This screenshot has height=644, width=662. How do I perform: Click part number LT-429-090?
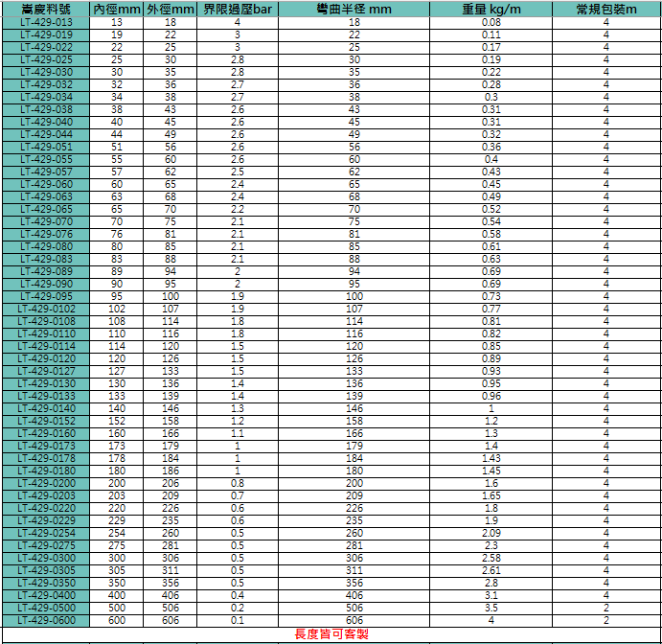point(46,284)
